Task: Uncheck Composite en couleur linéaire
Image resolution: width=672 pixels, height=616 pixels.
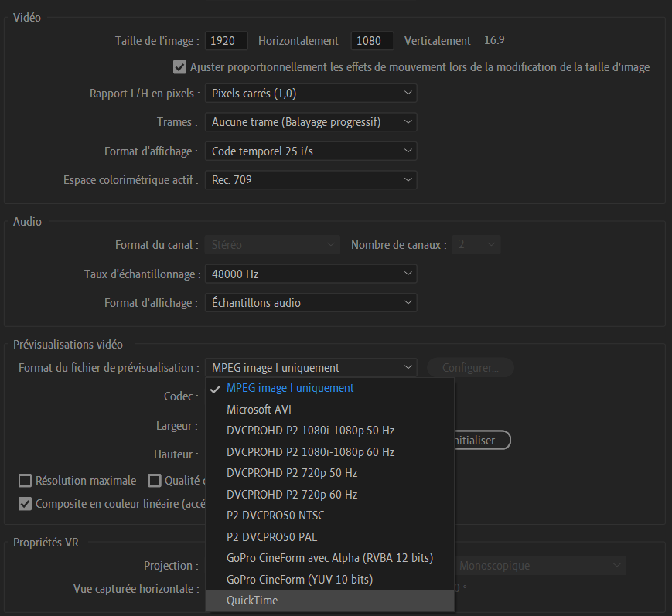Action: point(25,504)
